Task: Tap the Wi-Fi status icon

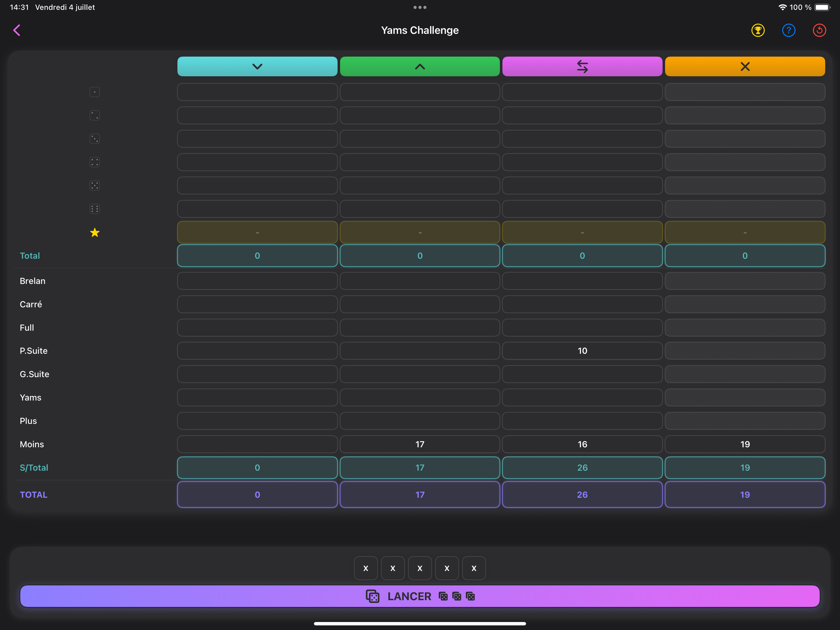Action: click(x=782, y=7)
